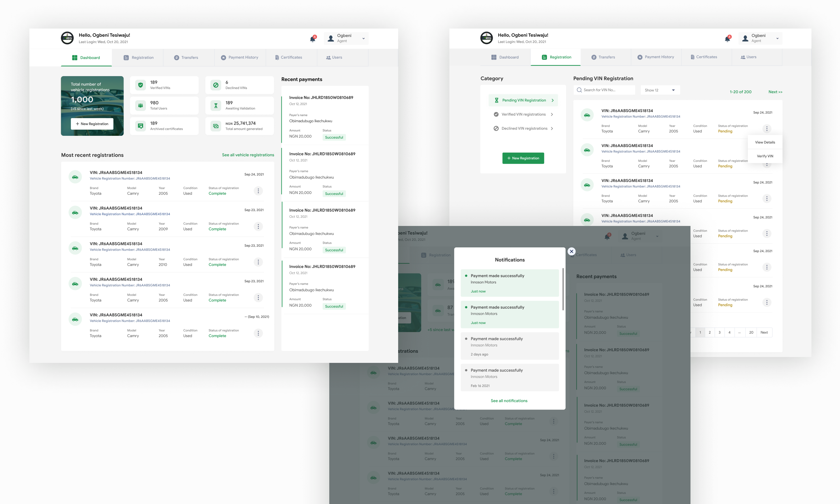Image resolution: width=840 pixels, height=504 pixels.
Task: Click the Notifications popup scrollbar
Action: click(563, 289)
